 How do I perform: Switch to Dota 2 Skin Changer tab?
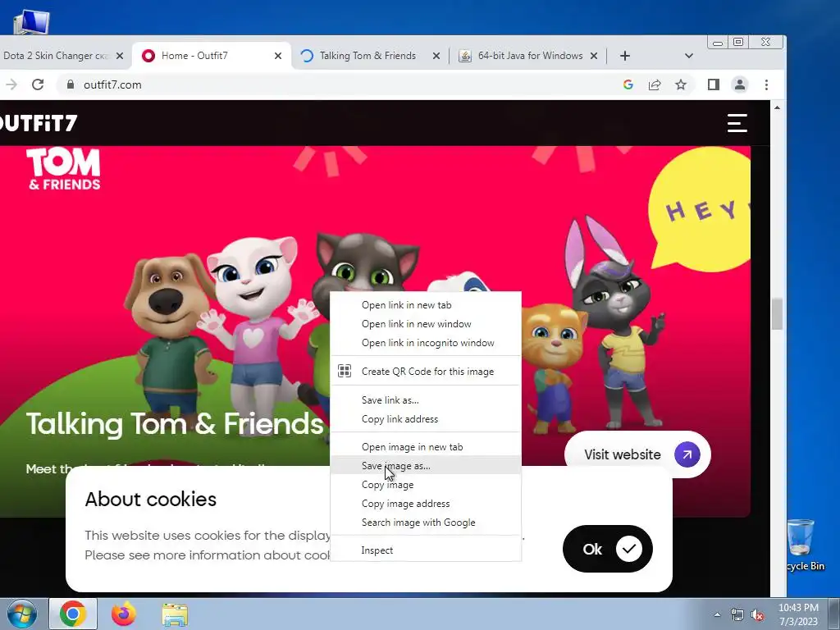coord(57,56)
